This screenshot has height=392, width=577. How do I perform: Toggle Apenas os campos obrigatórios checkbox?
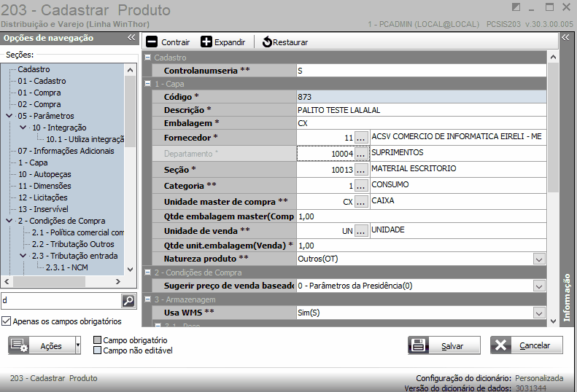click(x=7, y=321)
